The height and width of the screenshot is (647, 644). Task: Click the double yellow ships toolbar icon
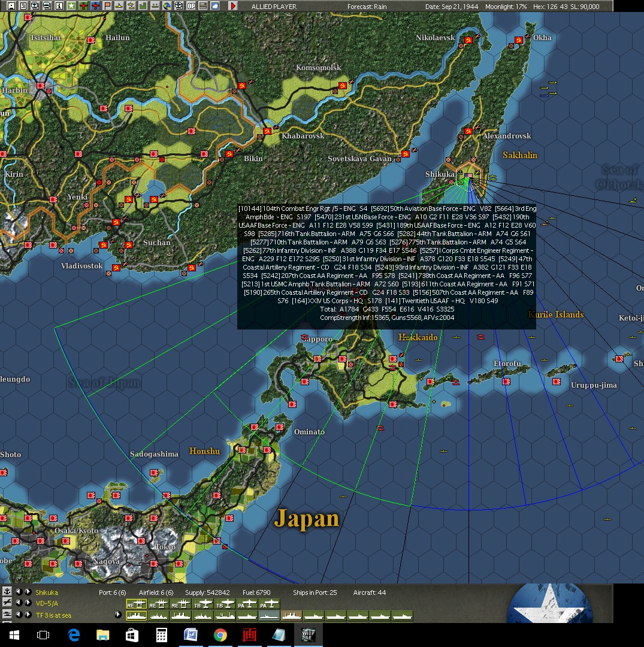pos(131,6)
